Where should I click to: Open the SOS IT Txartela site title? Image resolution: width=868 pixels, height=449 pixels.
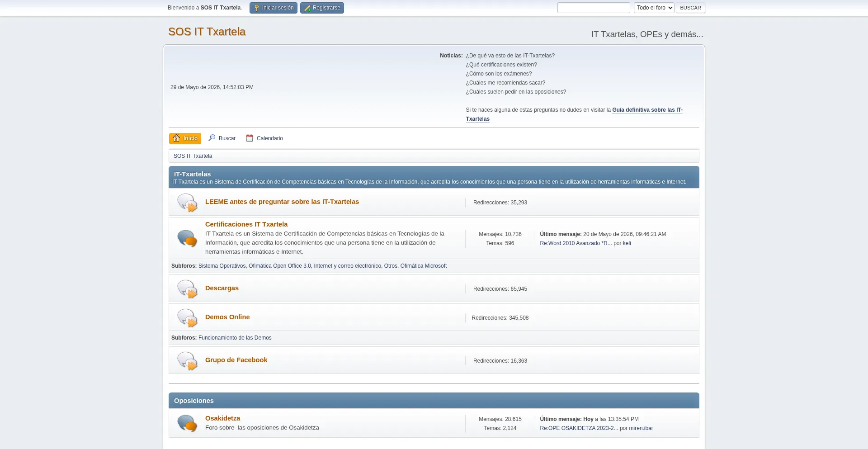point(207,32)
